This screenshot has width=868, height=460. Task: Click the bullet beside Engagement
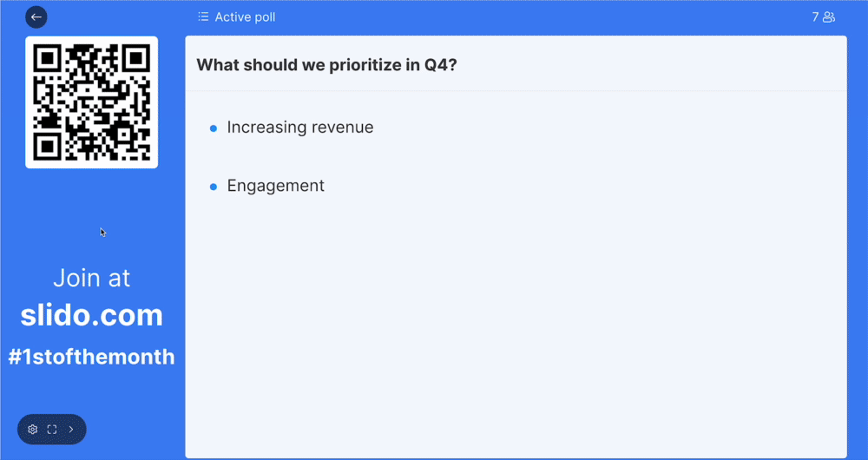214,187
